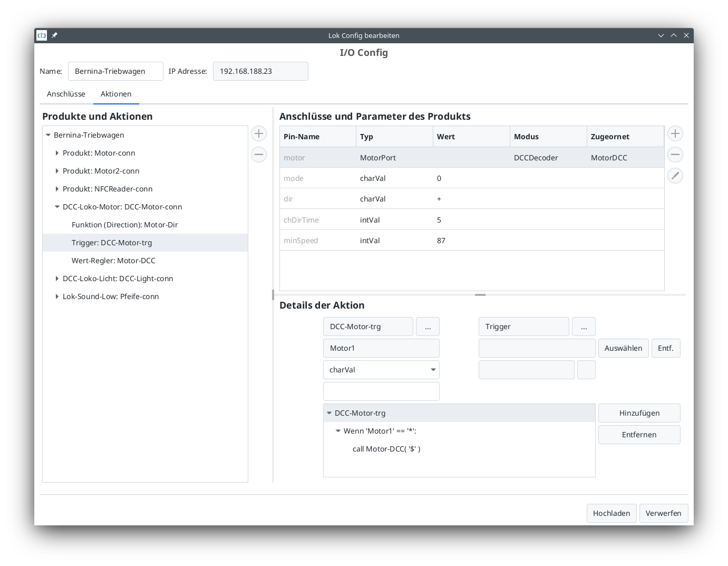The height and width of the screenshot is (566, 728).
Task: Select the Aktionen tab
Action: click(x=116, y=94)
